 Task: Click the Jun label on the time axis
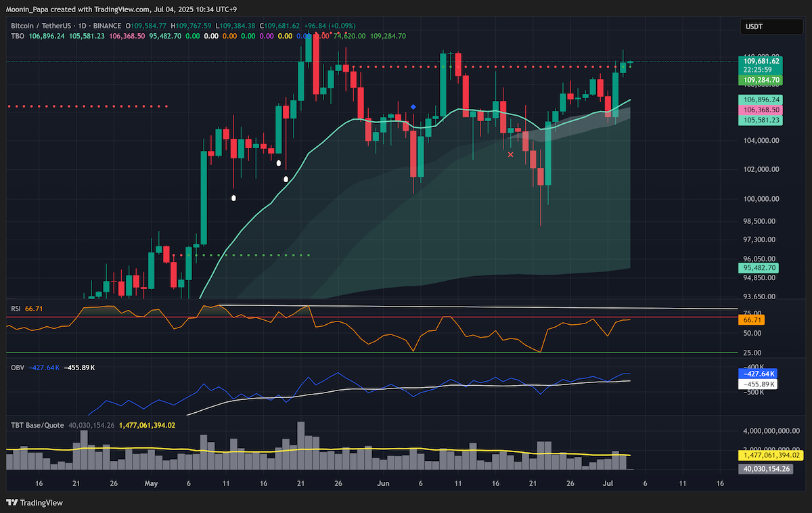pos(384,484)
